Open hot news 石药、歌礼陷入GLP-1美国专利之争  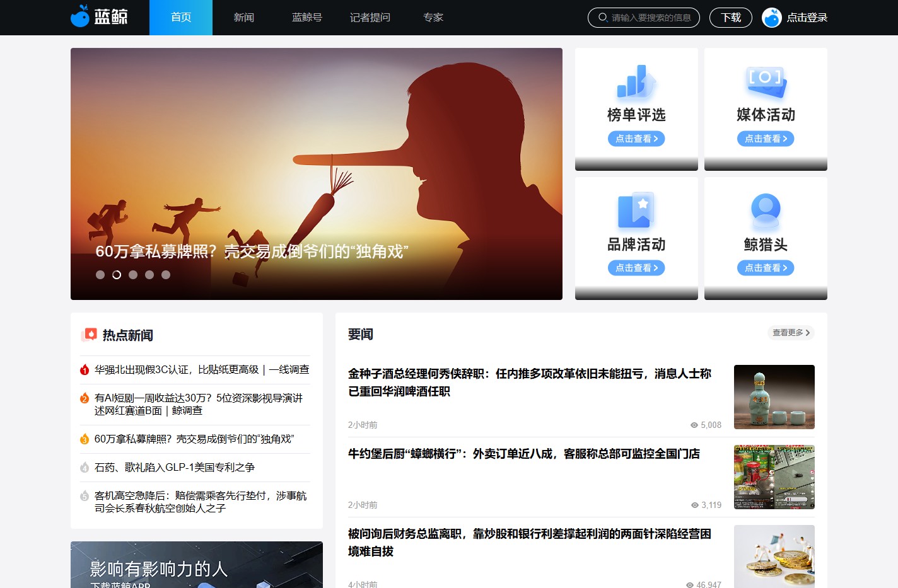(175, 468)
